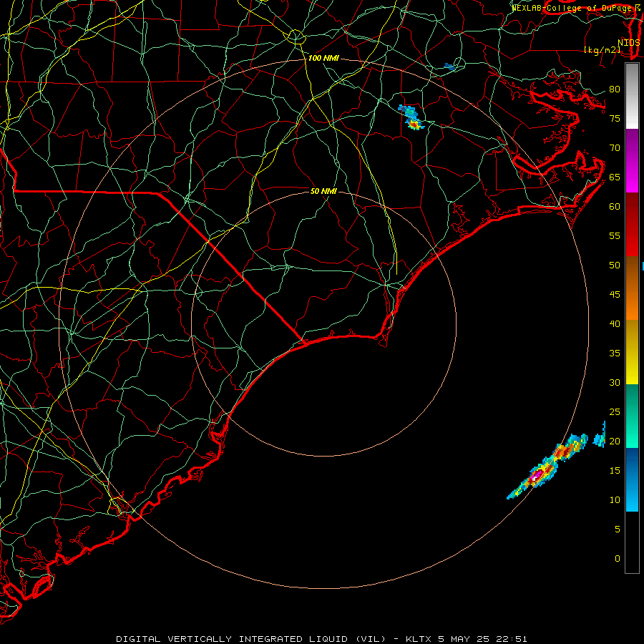Click the 50 NMI range ring label
Viewport: 644px width, 644px height.
coord(323,191)
